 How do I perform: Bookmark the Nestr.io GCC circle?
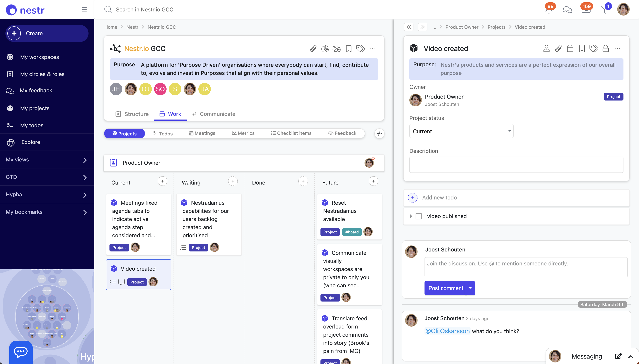click(349, 49)
